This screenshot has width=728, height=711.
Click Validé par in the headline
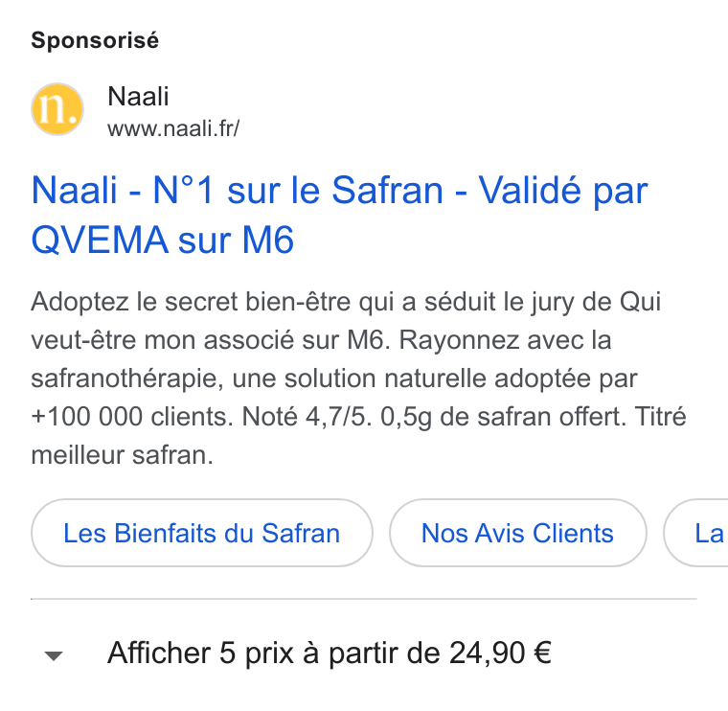tap(563, 191)
